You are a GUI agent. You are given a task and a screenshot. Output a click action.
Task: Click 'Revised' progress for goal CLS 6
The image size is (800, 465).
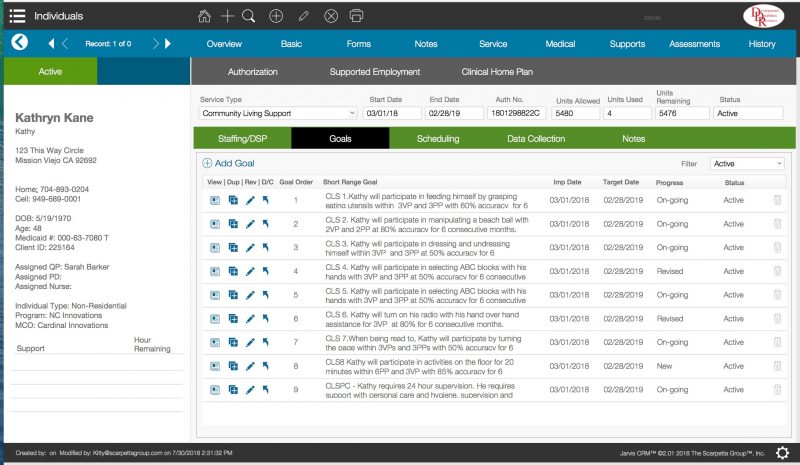670,319
